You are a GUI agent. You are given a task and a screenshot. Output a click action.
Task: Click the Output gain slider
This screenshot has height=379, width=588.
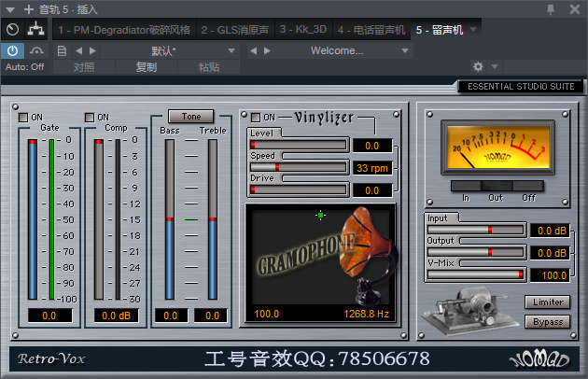click(476, 252)
